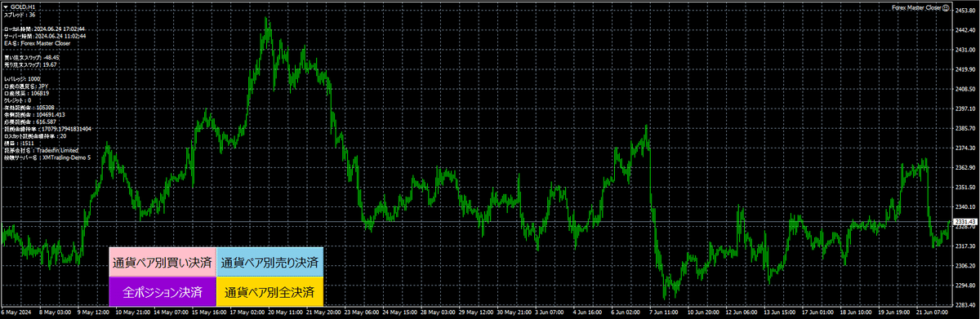The width and height of the screenshot is (980, 319).
Task: Click the 2306.20 price scale label
Action: click(x=966, y=266)
